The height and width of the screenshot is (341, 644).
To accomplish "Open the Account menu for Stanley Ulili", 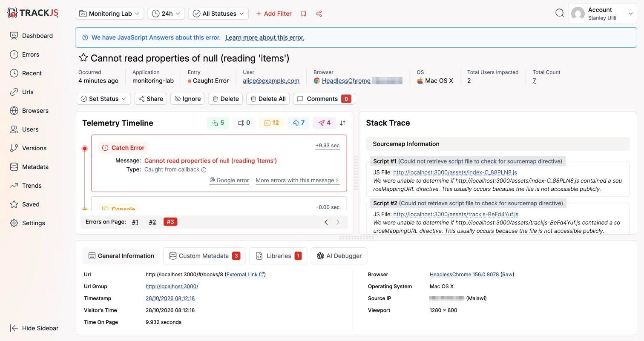I will pyautogui.click(x=602, y=14).
